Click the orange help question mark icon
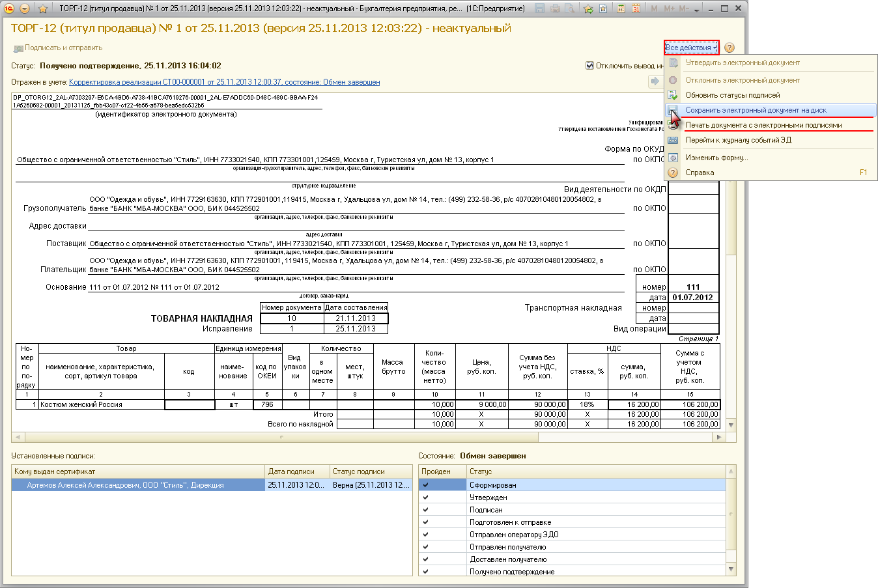Screen dimensions: 878x588 tap(729, 48)
